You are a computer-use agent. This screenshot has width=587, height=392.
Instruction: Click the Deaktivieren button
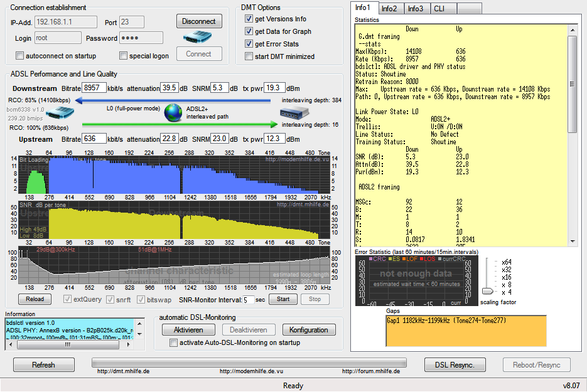(249, 330)
